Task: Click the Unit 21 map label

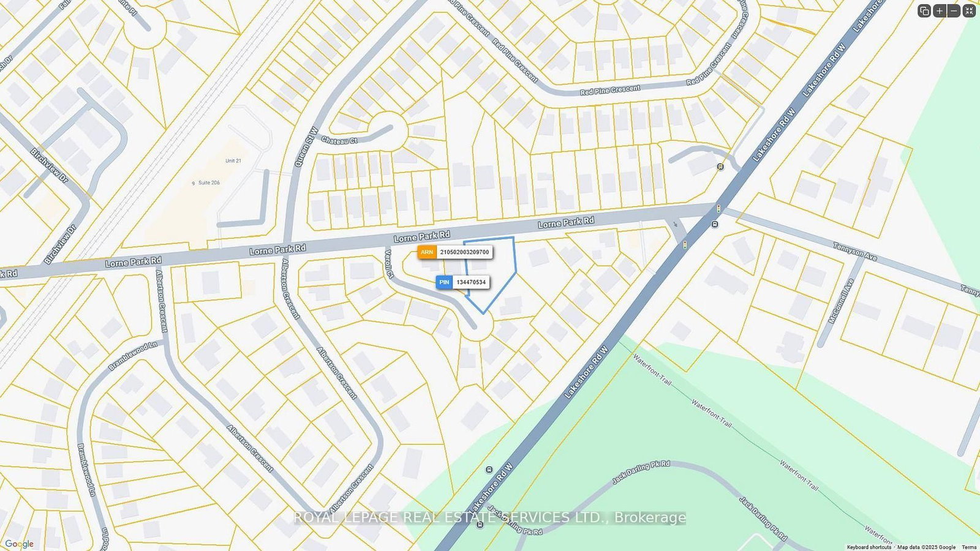Action: tap(233, 161)
